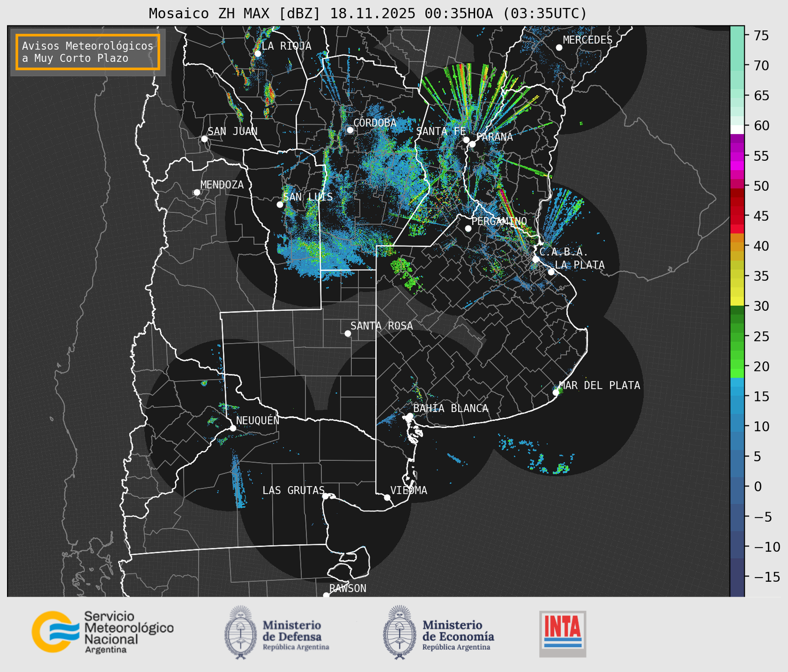Click the MAR DEL PLATA city label
This screenshot has height=672, width=788.
coord(599,386)
